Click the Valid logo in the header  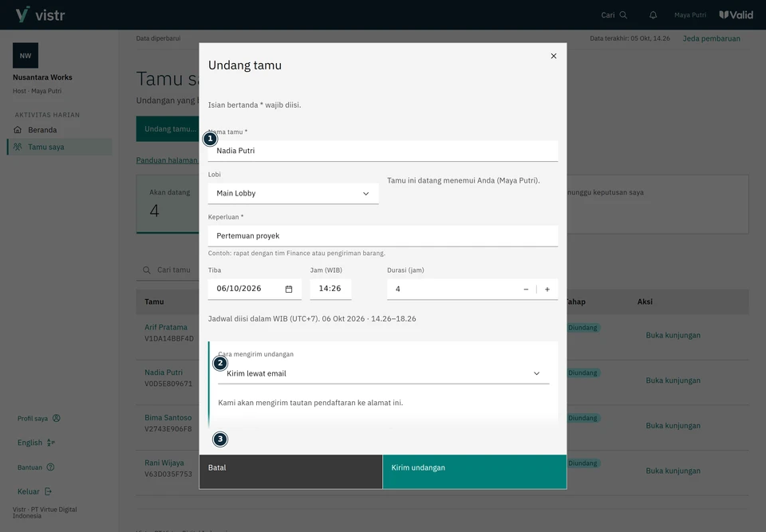pyautogui.click(x=736, y=15)
